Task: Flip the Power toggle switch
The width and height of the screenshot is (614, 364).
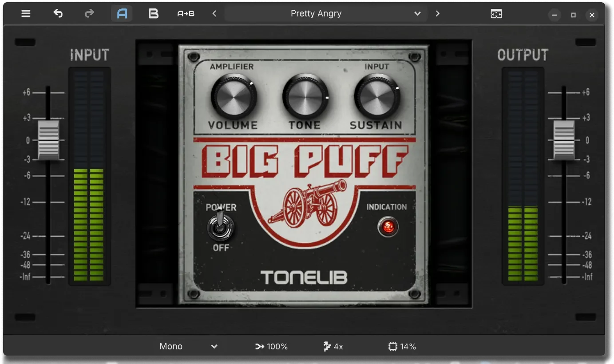Action: pos(220,226)
